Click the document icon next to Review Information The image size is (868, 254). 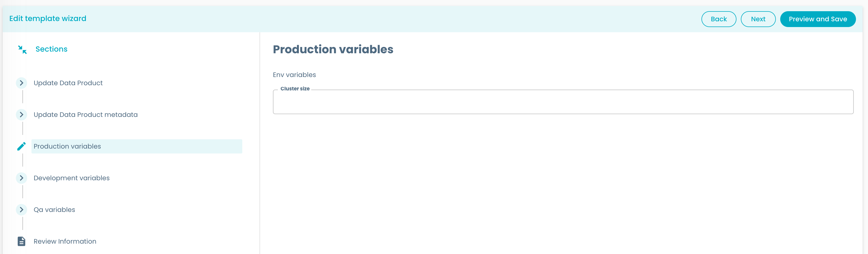tap(22, 241)
